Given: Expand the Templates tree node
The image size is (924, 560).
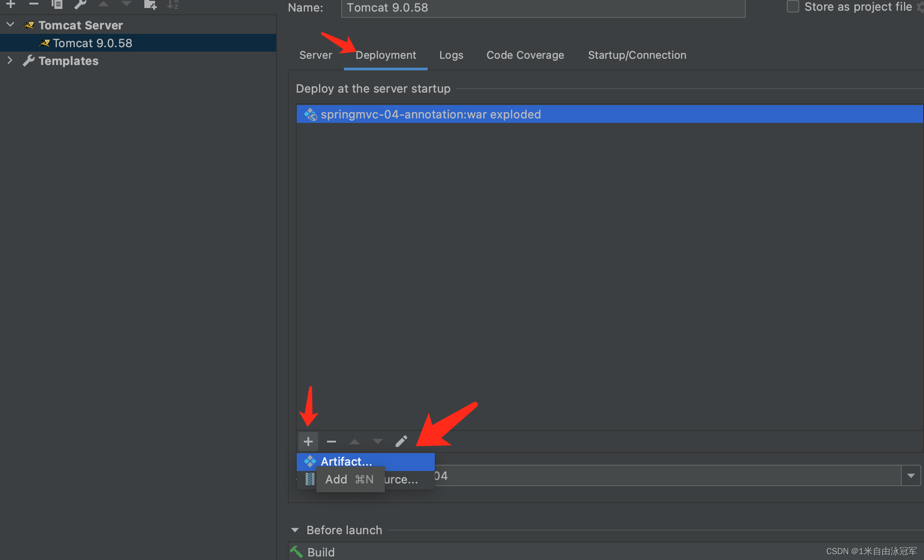Looking at the screenshot, I should 10,61.
